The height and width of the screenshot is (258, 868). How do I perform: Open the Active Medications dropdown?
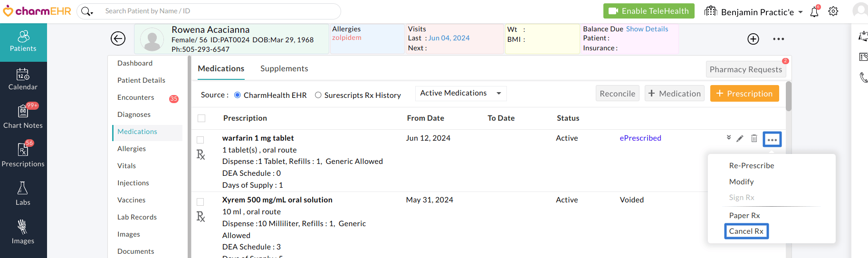[461, 93]
